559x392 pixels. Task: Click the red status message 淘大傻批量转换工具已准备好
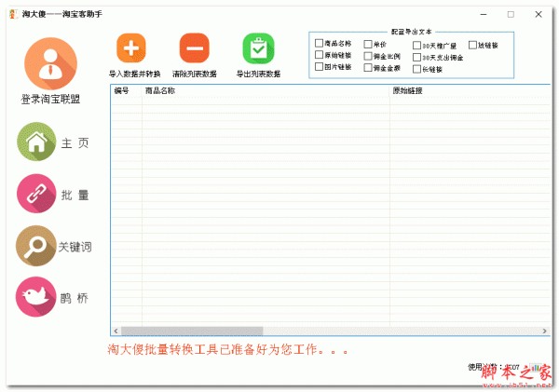click(x=227, y=349)
